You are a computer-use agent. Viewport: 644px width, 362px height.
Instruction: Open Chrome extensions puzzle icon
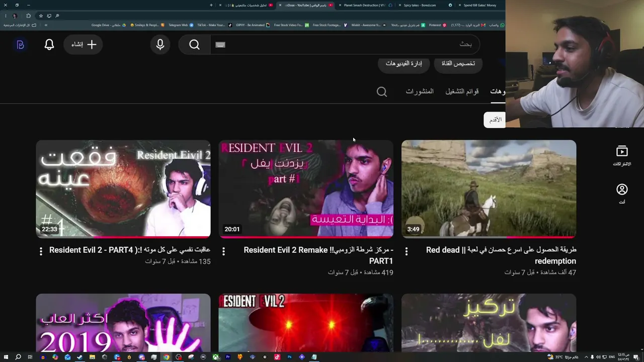(x=28, y=16)
